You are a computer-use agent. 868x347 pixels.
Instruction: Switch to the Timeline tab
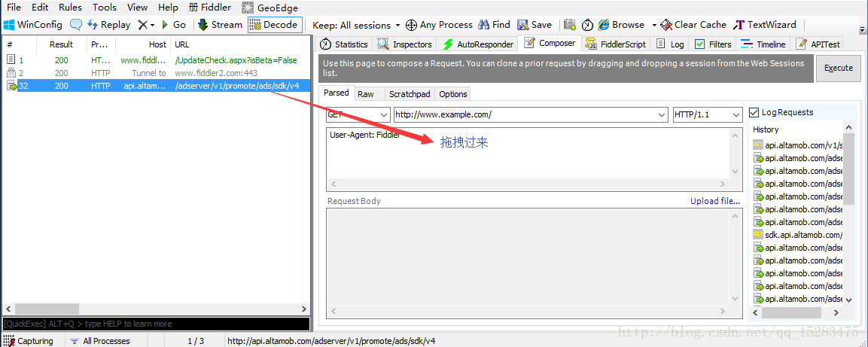pos(763,44)
